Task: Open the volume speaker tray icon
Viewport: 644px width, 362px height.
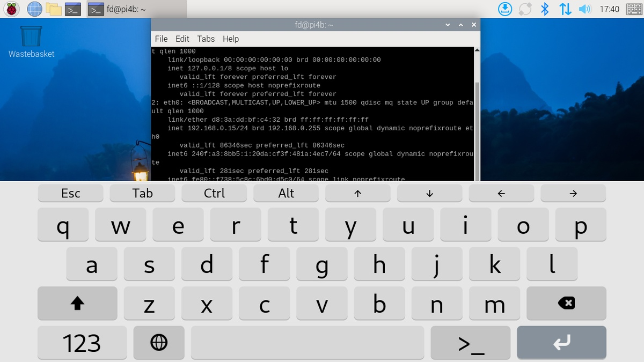Action: click(x=584, y=9)
